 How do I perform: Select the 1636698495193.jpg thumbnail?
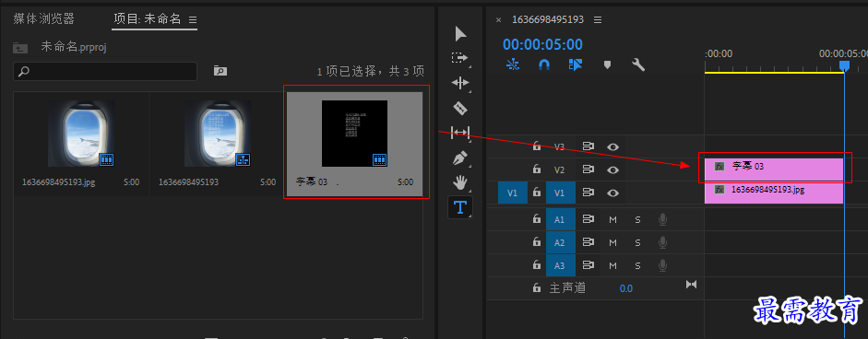pos(81,134)
